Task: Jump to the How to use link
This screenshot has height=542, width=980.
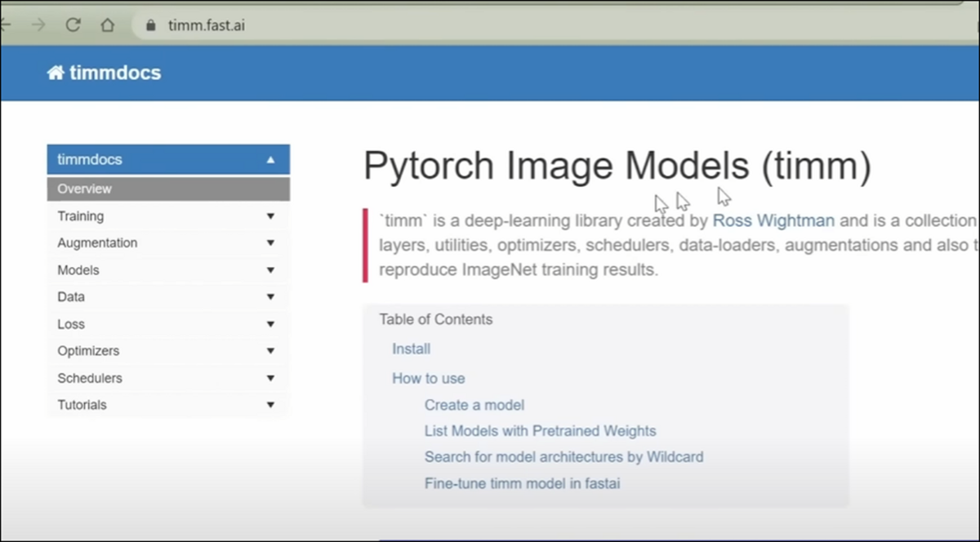Action: (428, 378)
